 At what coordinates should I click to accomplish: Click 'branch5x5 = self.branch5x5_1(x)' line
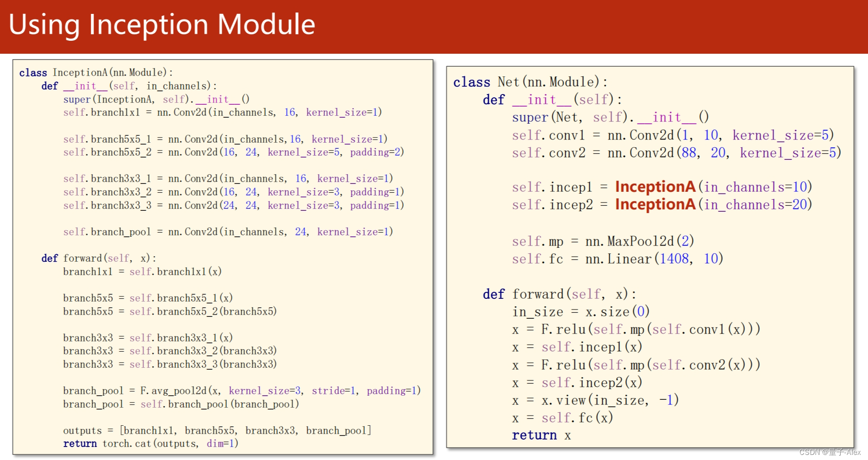pyautogui.click(x=148, y=298)
